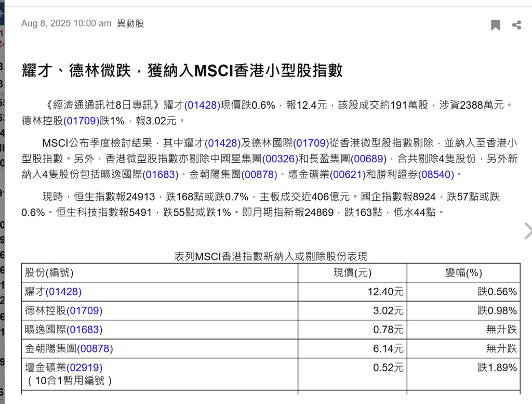Viewport: 532px width, 404px height.
Task: Open the 異動股 category tag
Action: point(130,23)
